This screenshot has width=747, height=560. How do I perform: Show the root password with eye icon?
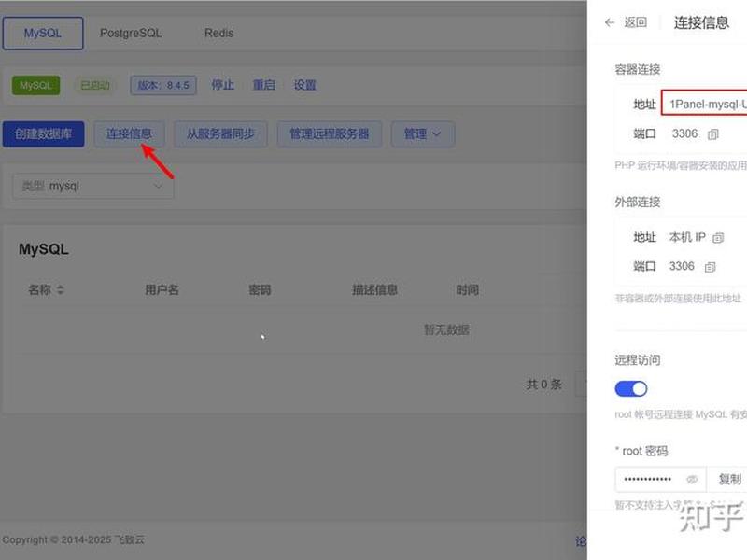point(692,480)
